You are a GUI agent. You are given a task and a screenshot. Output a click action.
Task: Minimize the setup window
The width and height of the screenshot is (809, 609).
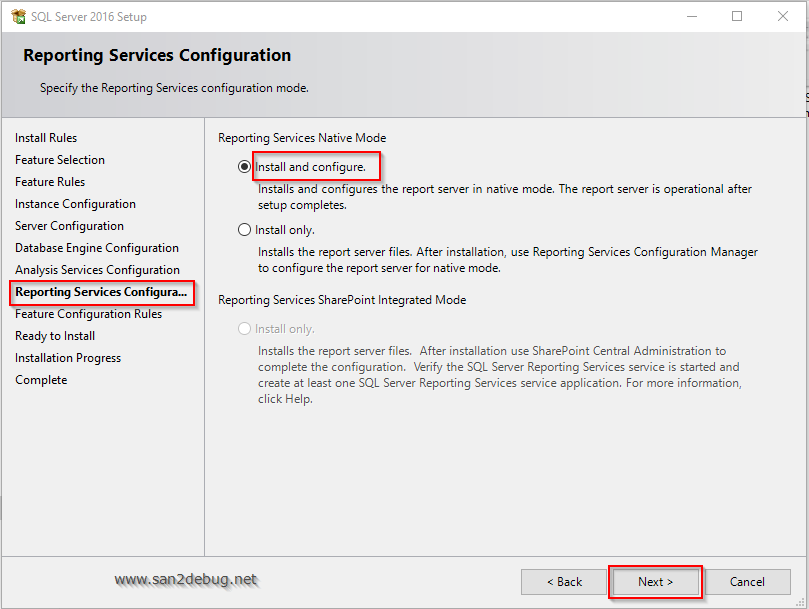[691, 17]
